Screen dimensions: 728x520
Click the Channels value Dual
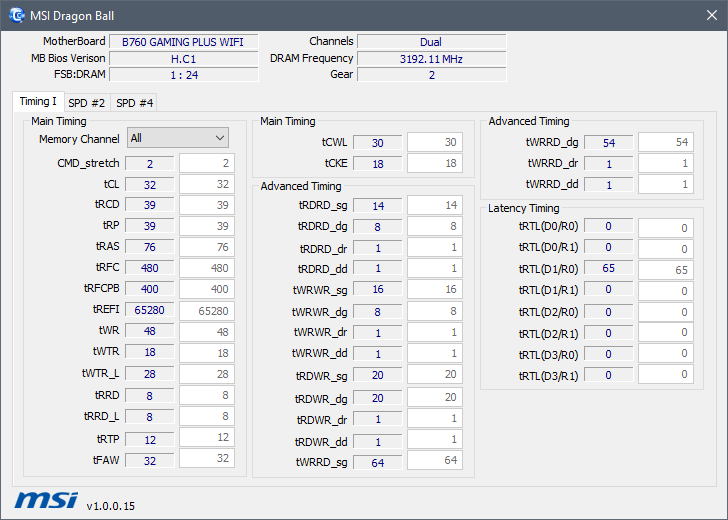pos(431,42)
